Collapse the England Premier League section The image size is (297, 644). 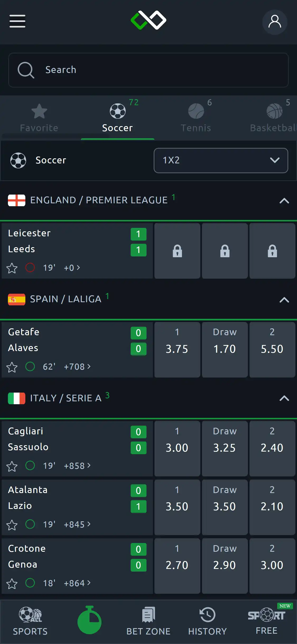pyautogui.click(x=284, y=201)
